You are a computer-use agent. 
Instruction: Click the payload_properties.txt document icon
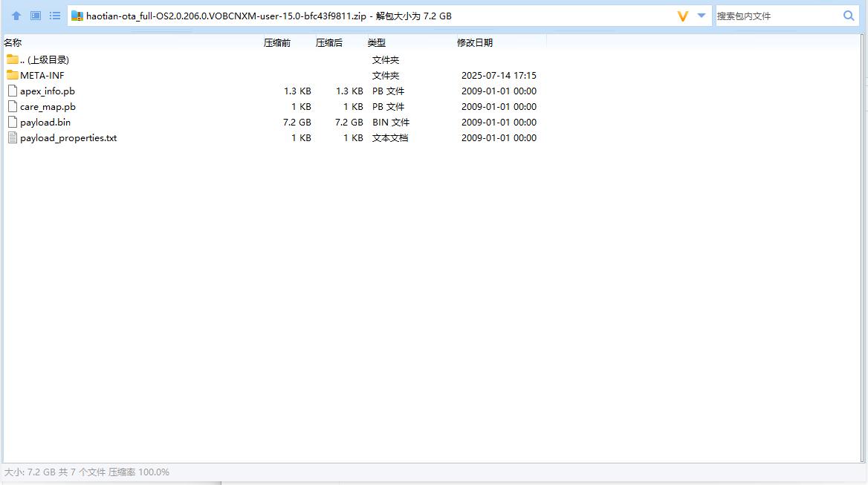coord(13,137)
